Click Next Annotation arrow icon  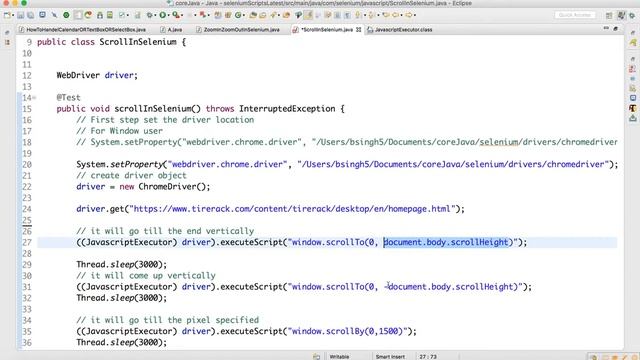coord(357,15)
